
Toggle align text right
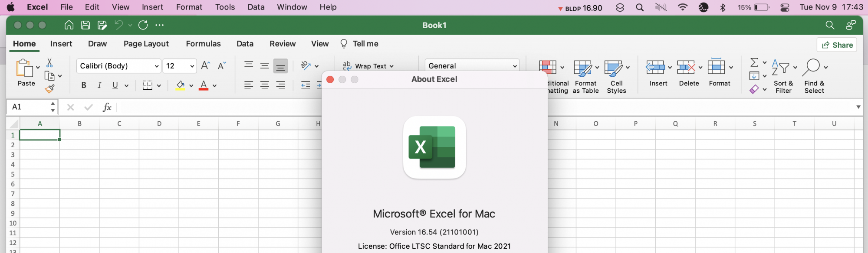[281, 85]
